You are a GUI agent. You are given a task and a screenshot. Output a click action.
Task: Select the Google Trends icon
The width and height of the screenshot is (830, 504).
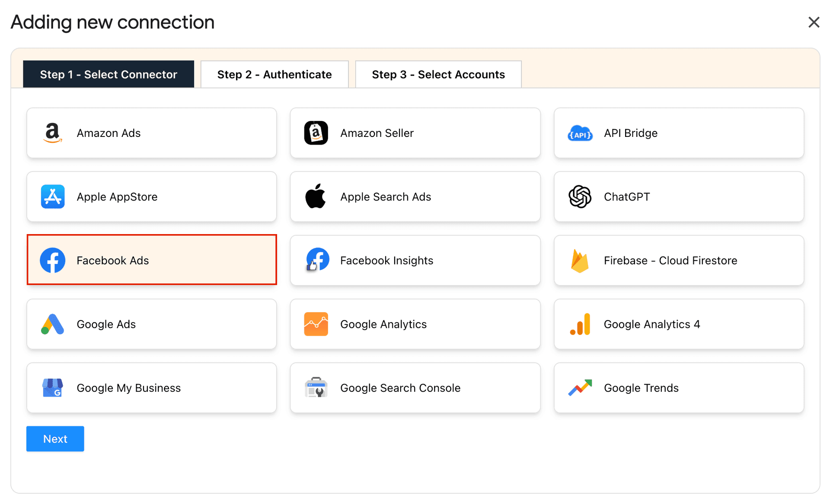(x=580, y=387)
